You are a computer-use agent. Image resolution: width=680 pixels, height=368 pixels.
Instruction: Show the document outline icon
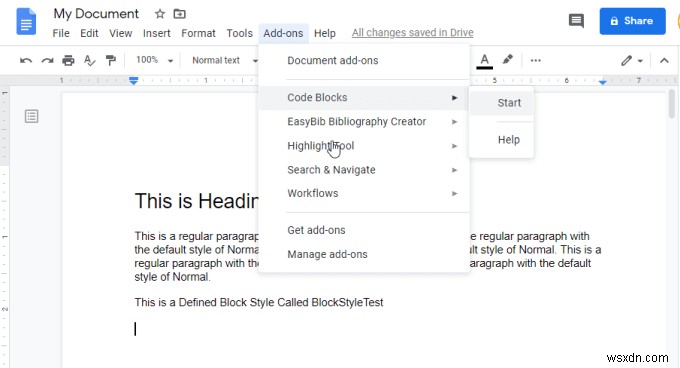31,116
